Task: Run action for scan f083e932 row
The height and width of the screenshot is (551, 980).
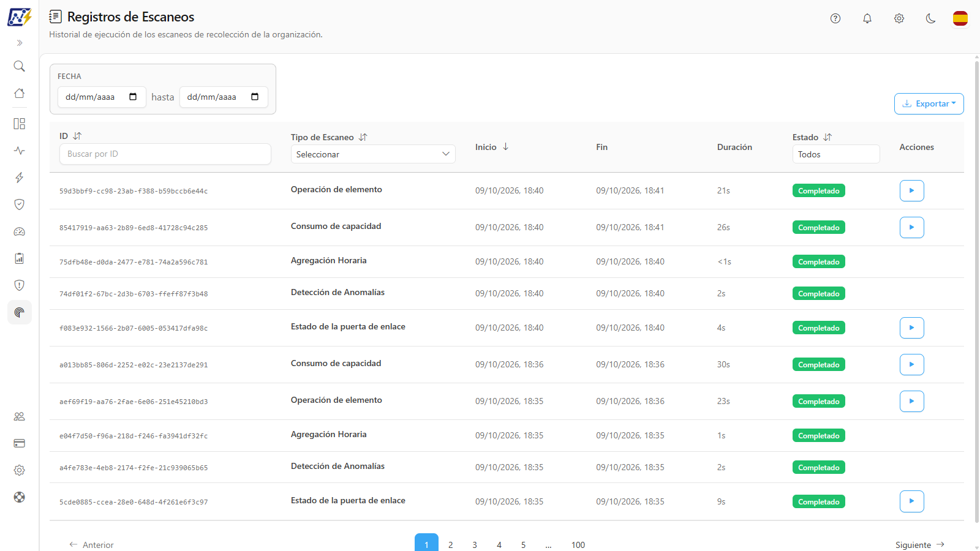Action: 912,328
